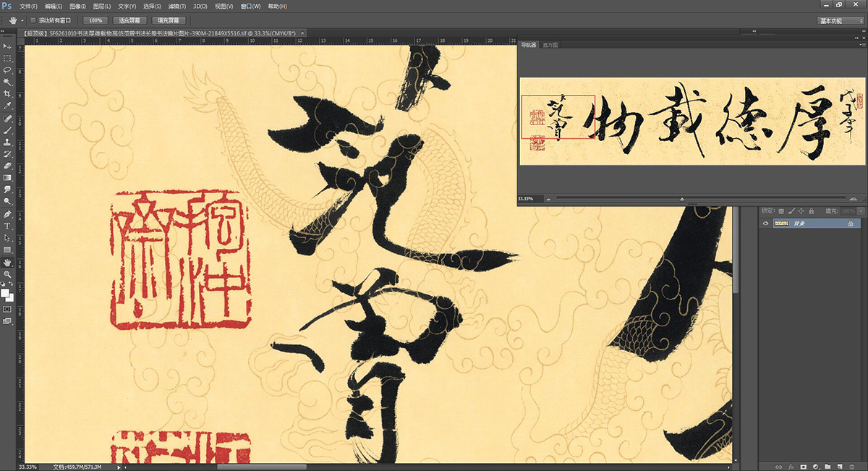This screenshot has height=471, width=868.
Task: Select the Clone Stamp tool
Action: (x=7, y=142)
